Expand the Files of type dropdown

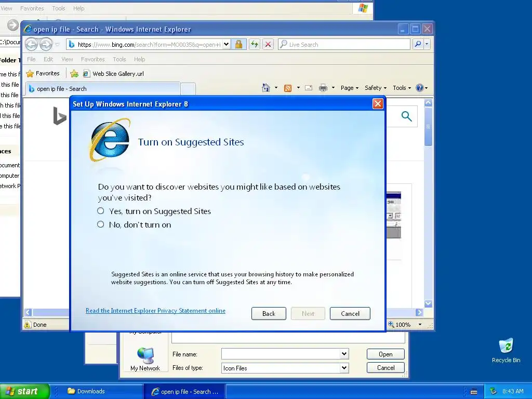coord(344,368)
